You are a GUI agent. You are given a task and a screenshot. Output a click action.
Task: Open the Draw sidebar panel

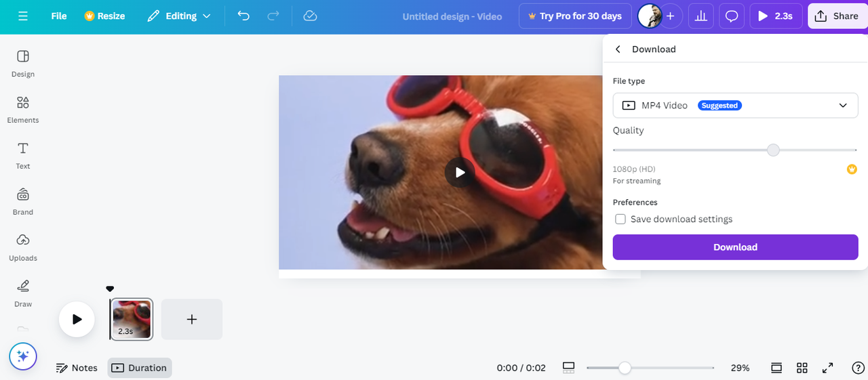[x=23, y=293]
